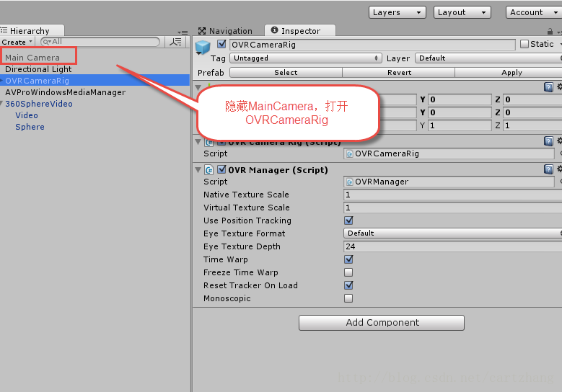Open the Hierarchy panel options menu
Image resolution: width=562 pixels, height=392 pixels.
click(183, 32)
